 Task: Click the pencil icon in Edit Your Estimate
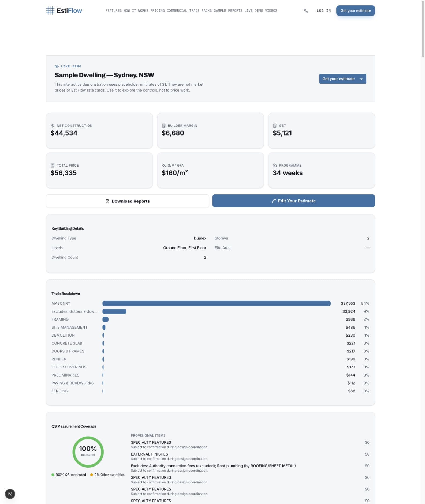click(x=274, y=201)
